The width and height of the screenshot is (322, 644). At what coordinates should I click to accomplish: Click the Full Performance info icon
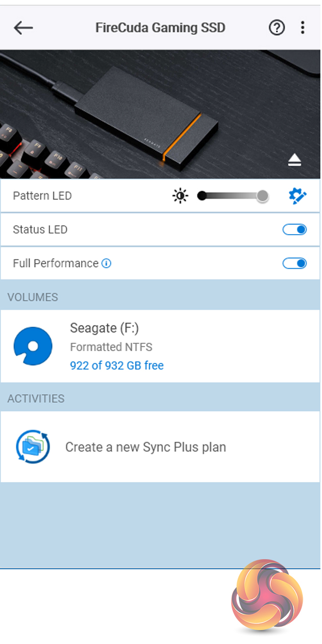coord(106,264)
